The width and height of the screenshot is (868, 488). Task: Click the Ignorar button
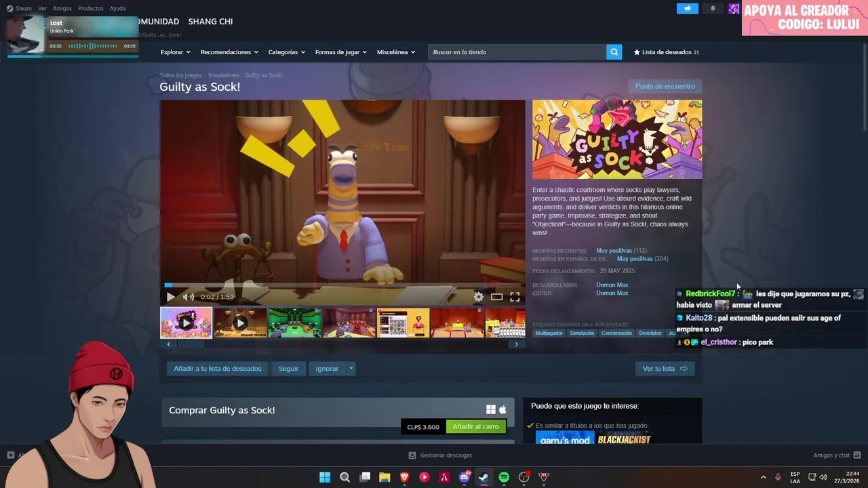point(327,369)
